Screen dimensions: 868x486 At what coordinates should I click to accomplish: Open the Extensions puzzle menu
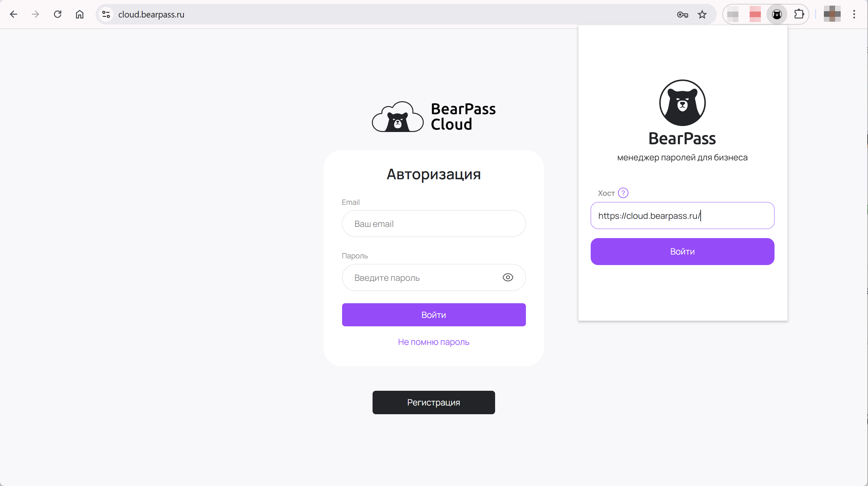pyautogui.click(x=799, y=14)
